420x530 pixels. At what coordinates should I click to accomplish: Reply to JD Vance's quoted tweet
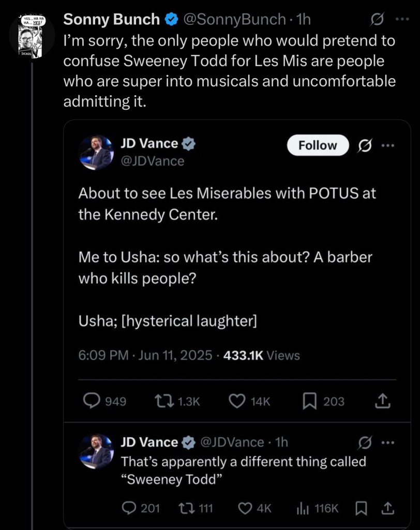(x=92, y=401)
